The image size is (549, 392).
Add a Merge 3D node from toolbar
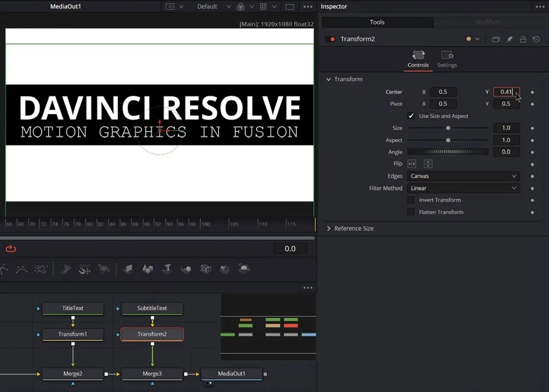point(186,269)
